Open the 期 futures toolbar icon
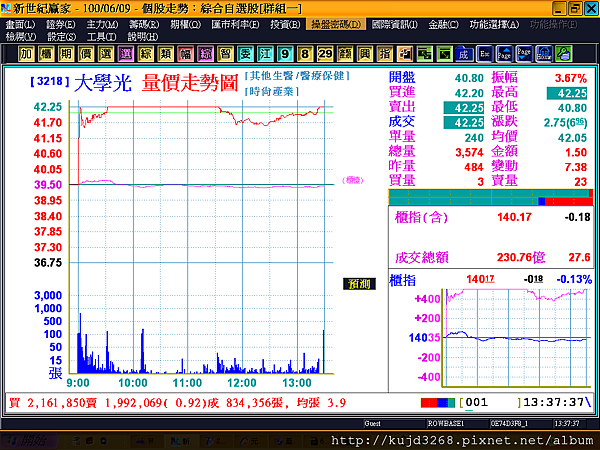 pos(66,54)
